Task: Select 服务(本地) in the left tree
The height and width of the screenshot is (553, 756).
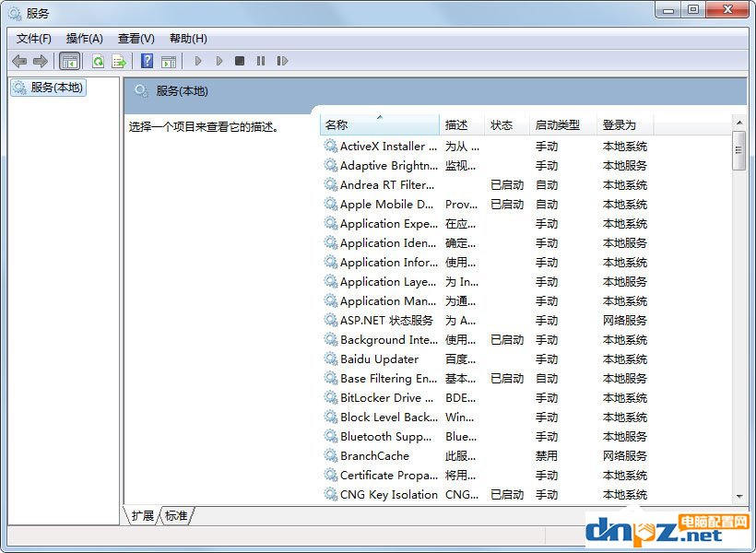Action: [x=48, y=88]
